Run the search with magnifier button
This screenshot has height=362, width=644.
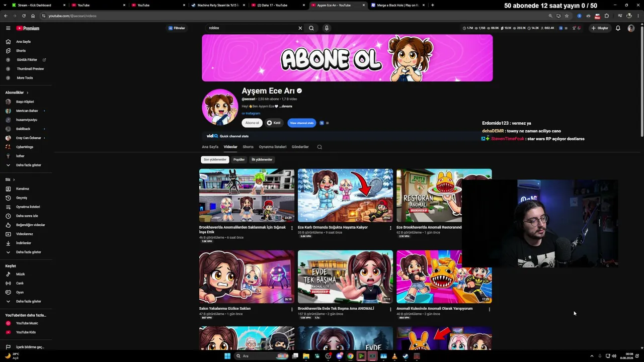(x=311, y=28)
